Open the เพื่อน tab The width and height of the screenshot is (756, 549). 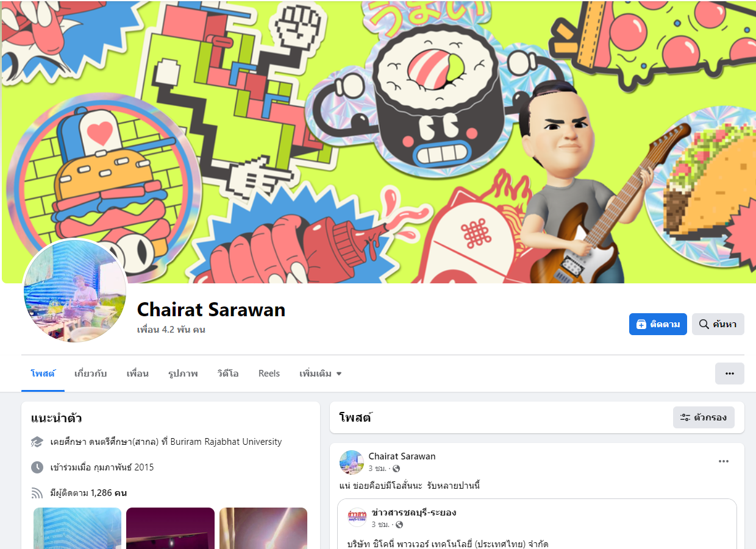coord(138,374)
